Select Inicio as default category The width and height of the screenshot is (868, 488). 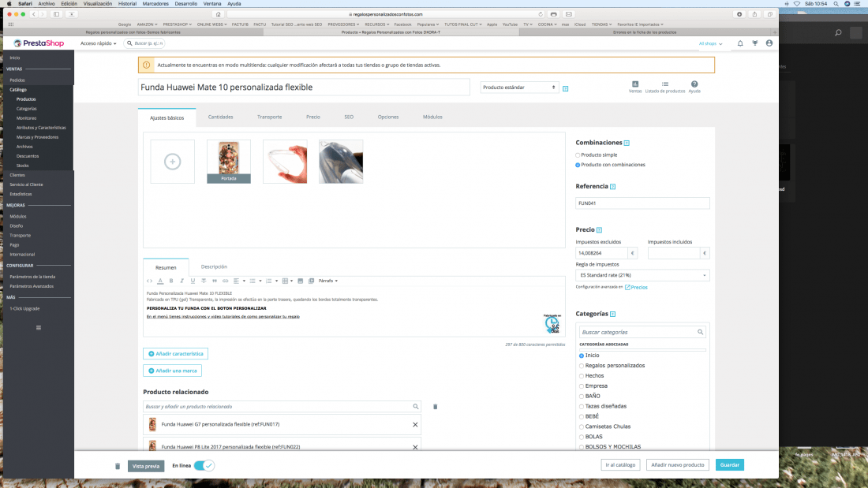[582, 356]
